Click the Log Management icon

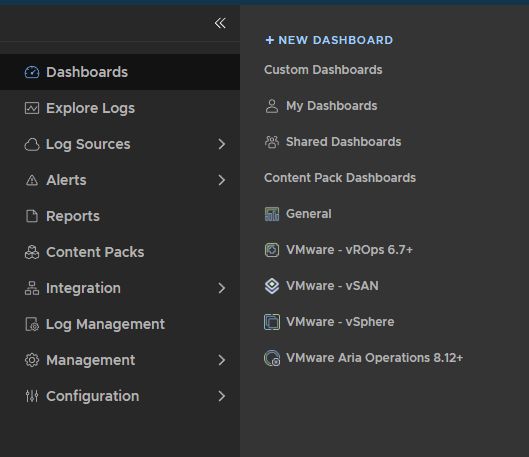click(32, 324)
